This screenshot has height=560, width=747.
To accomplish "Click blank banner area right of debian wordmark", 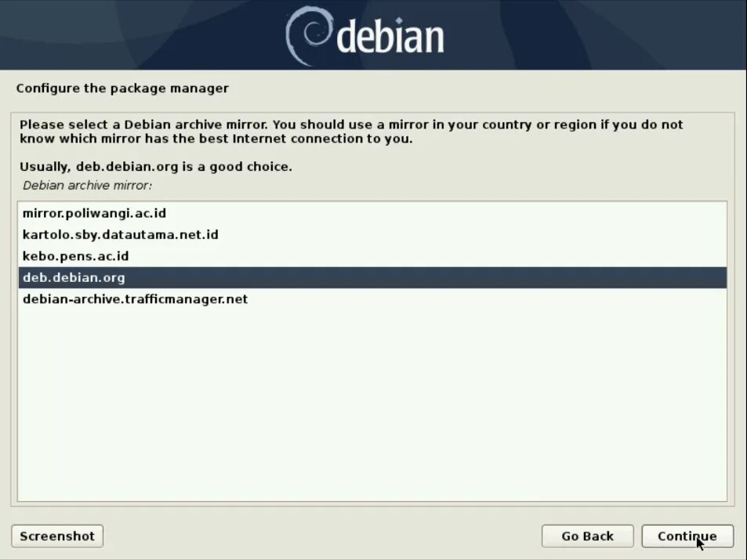I will click(x=596, y=35).
